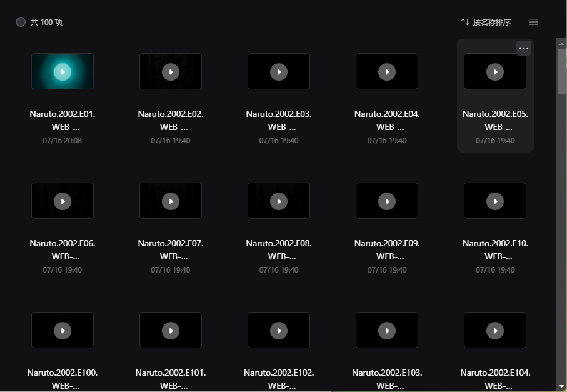Select the Naruto.2002.E01. file name
567x392 pixels.
63,121
